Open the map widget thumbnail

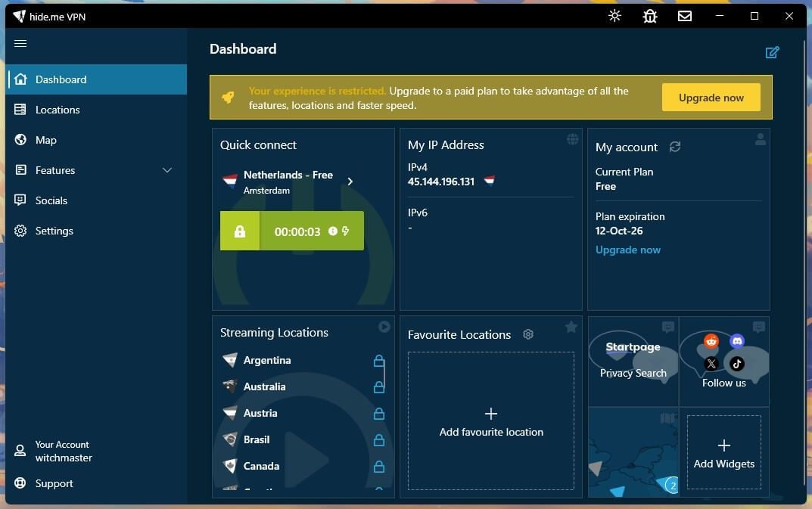click(x=633, y=452)
